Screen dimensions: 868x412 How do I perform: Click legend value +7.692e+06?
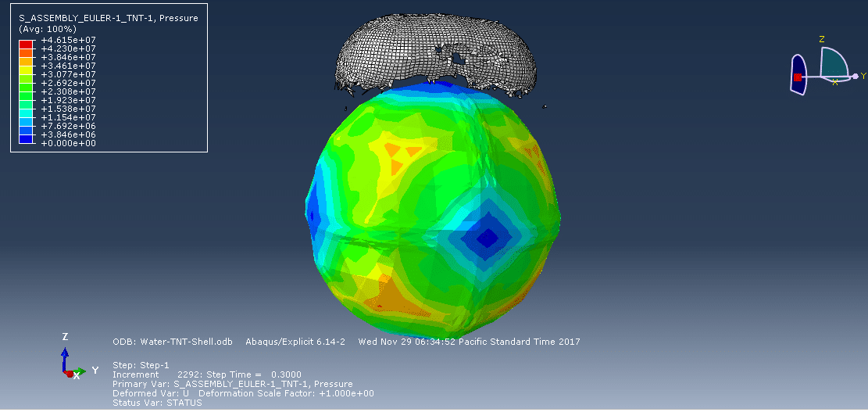pyautogui.click(x=70, y=126)
